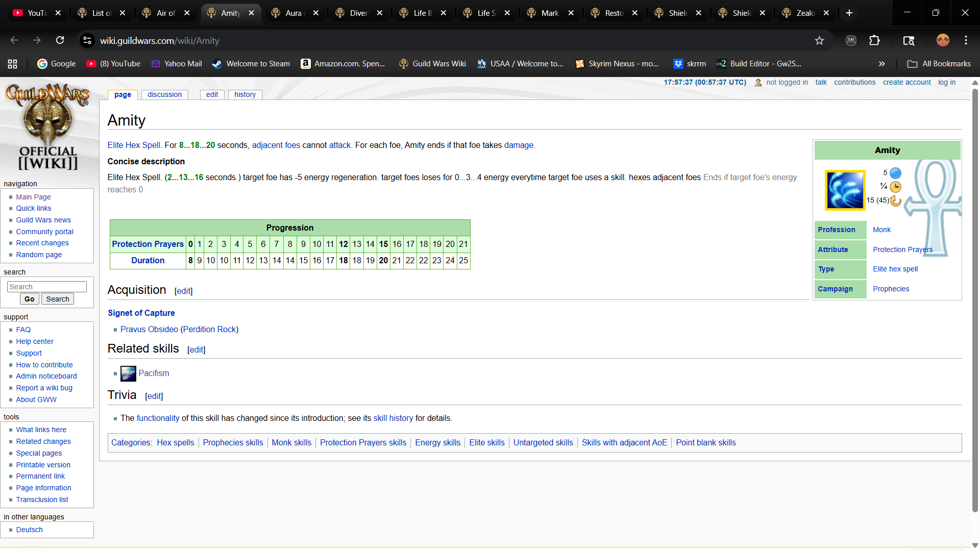Close the Amity tab
980x550 pixels.
click(252, 13)
